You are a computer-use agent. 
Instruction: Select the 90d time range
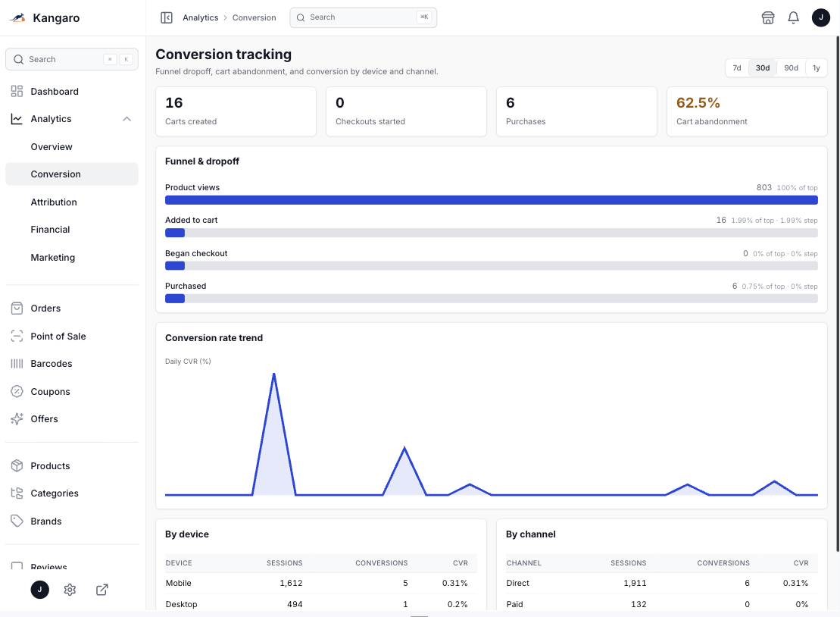(792, 68)
